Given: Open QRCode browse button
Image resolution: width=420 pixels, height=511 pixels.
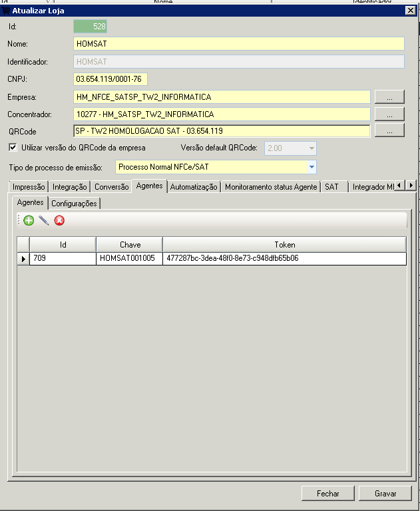Looking at the screenshot, I should (389, 131).
